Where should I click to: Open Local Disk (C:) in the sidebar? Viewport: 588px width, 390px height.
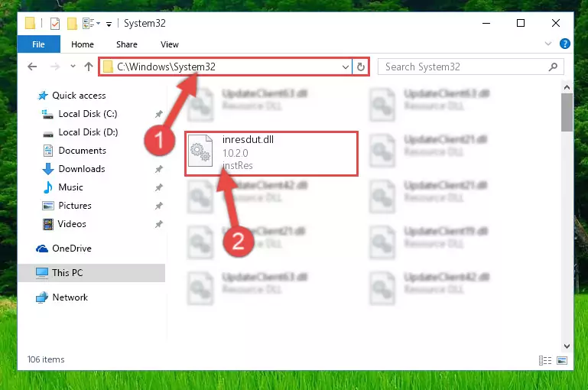point(88,114)
